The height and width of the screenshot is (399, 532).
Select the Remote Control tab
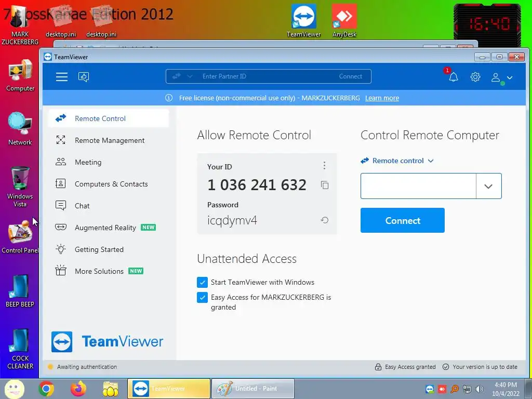(109, 118)
